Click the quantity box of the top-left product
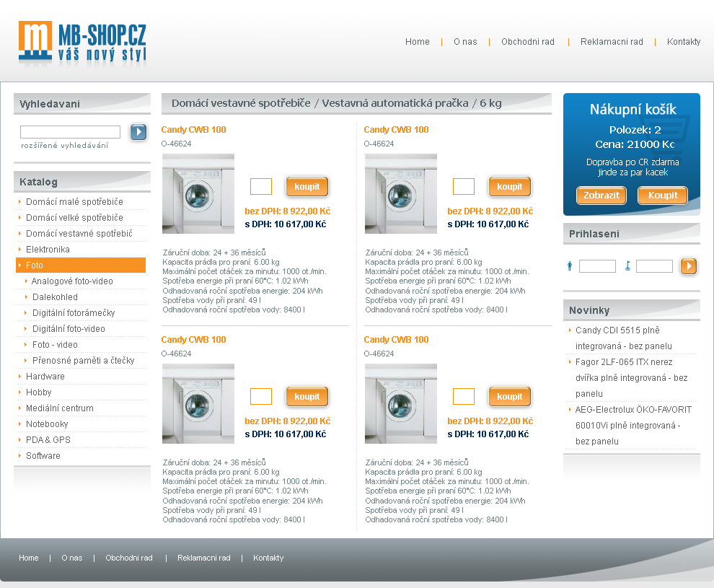 pos(261,186)
